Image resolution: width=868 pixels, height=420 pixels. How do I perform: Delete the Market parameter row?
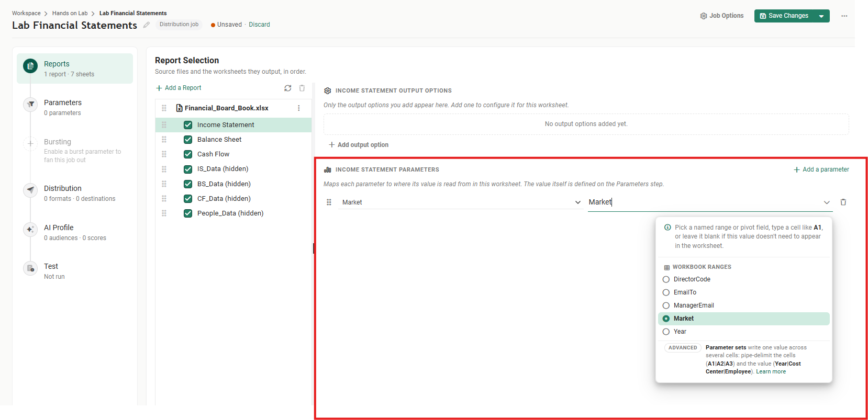[x=843, y=202]
